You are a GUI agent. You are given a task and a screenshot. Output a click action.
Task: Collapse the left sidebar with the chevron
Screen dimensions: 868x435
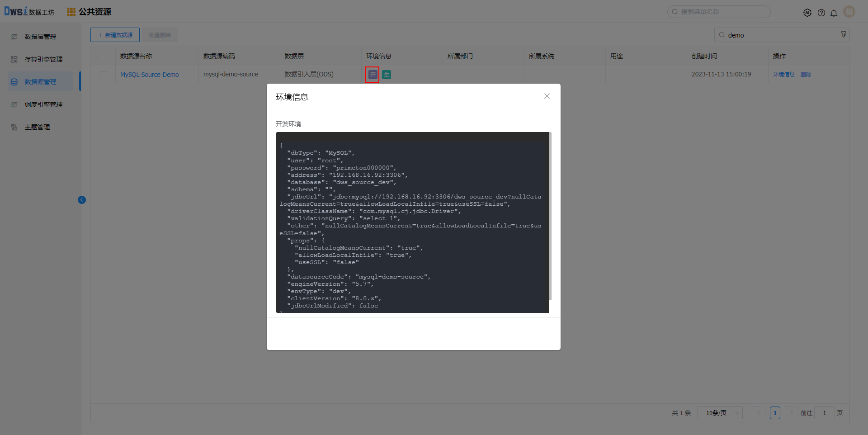point(82,199)
